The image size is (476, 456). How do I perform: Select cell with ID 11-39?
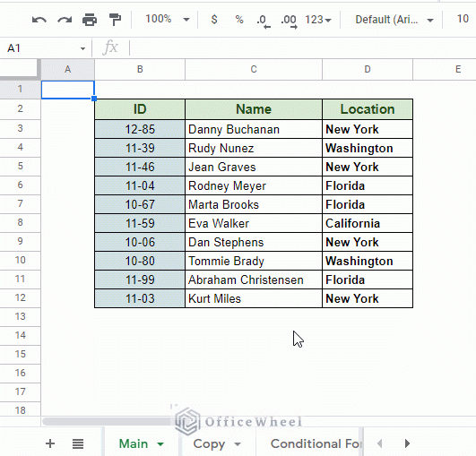(140, 148)
